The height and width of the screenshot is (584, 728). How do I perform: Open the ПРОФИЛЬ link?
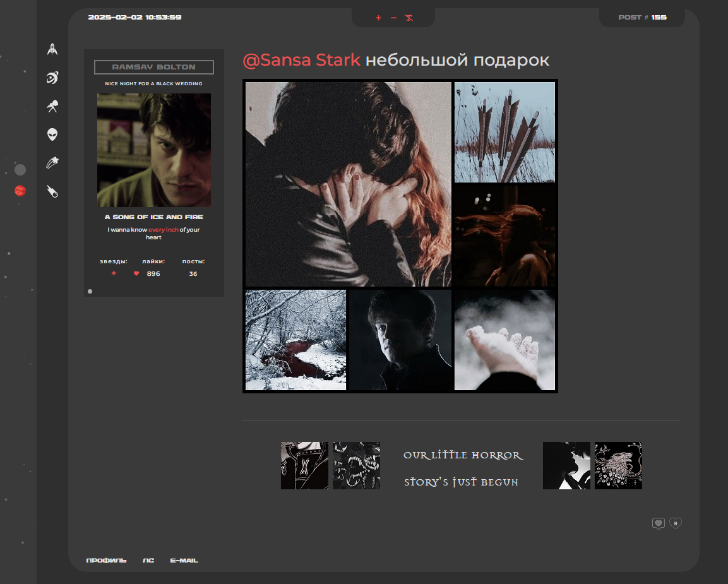[106, 561]
